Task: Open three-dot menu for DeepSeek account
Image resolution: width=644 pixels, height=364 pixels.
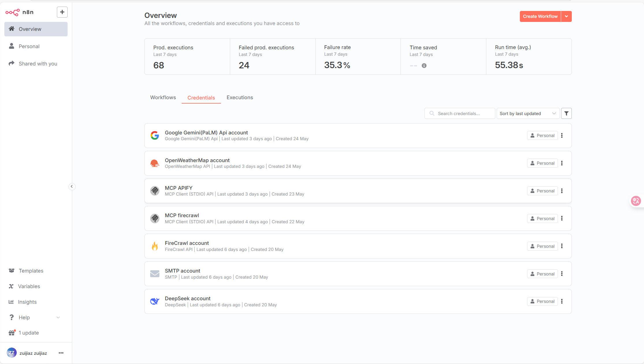Action: [562, 301]
